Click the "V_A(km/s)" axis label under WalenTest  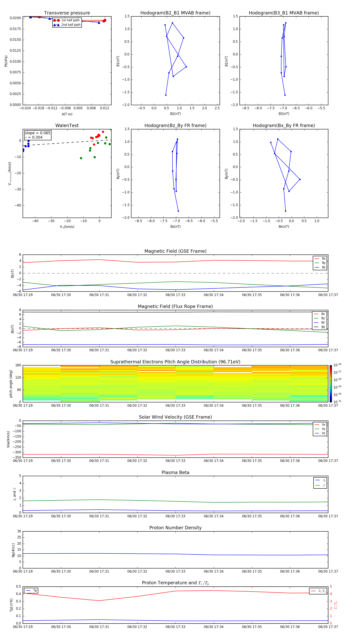[x=67, y=227]
